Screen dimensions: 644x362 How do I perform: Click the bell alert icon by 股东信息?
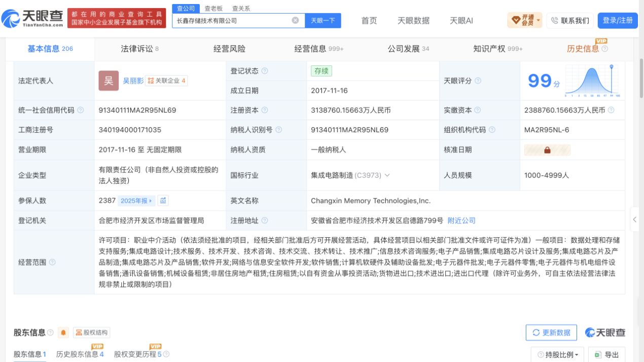point(63,333)
